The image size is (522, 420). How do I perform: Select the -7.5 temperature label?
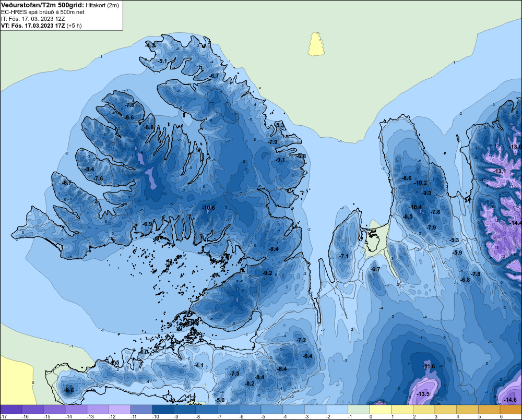click(234, 374)
